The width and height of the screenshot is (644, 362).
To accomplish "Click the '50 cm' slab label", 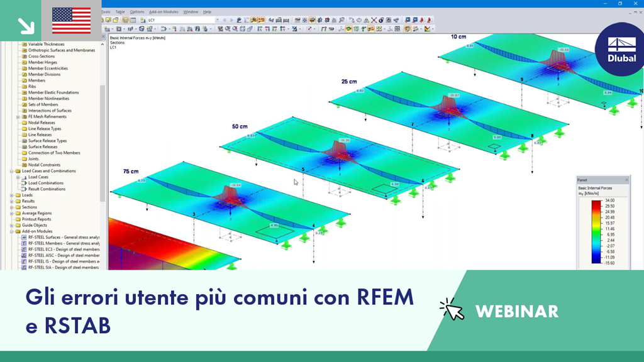I will 240,126.
